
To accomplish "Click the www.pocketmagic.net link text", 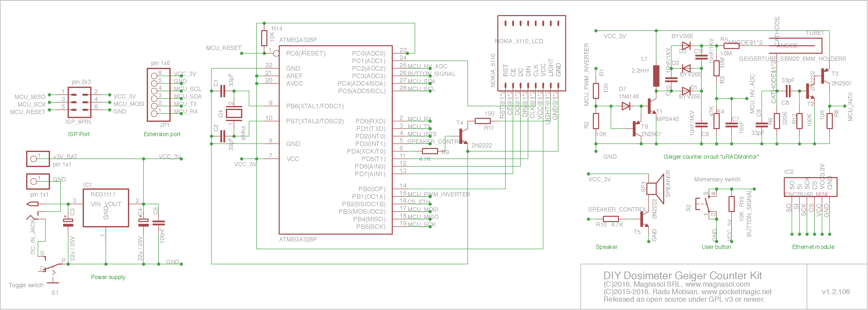I will pos(736,292).
